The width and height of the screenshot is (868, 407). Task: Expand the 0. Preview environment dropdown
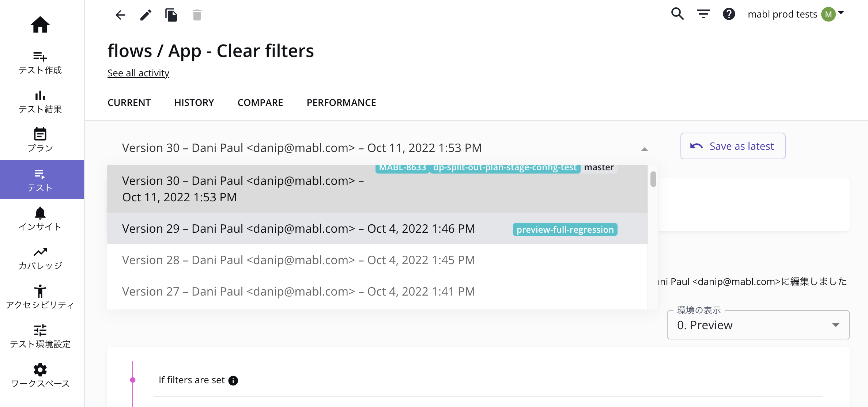(835, 325)
